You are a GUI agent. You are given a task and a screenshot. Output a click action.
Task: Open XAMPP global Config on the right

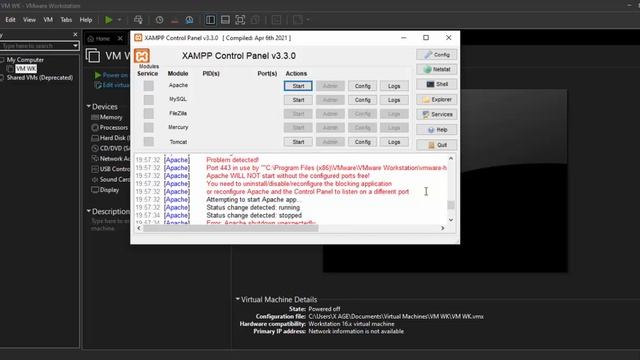436,54
